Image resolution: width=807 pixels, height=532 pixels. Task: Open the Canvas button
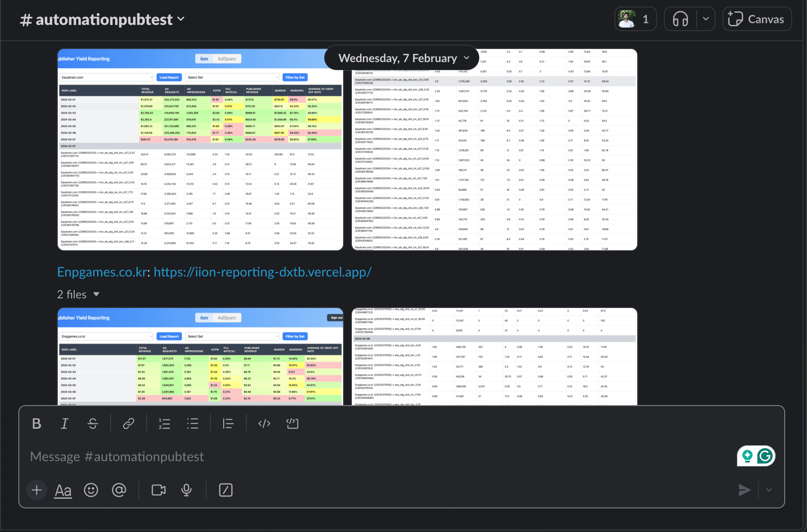coord(757,19)
